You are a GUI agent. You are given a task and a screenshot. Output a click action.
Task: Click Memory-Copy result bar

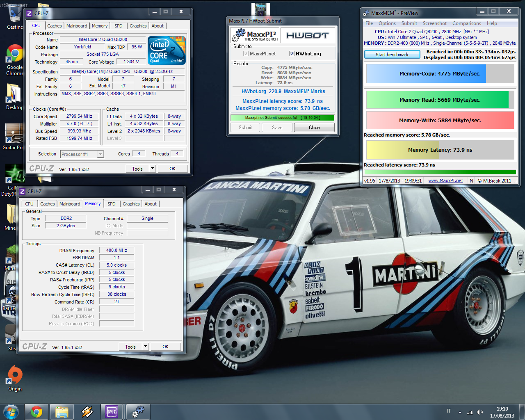440,74
